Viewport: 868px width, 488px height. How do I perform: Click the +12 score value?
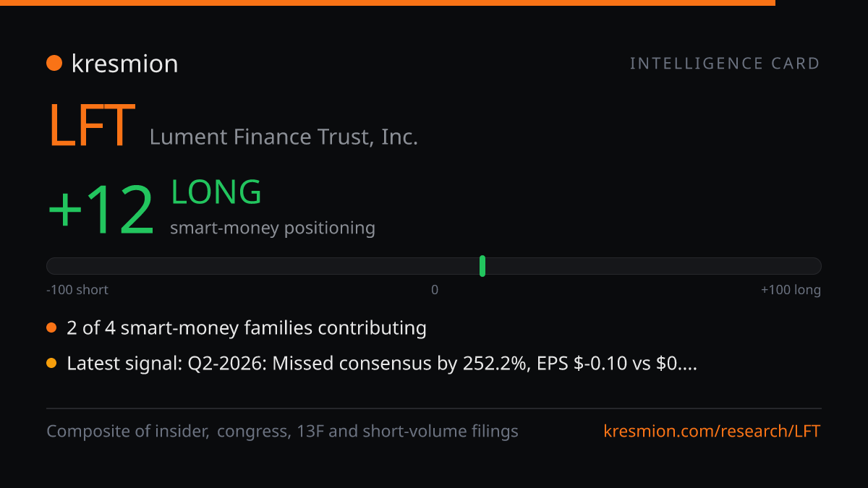pos(101,210)
